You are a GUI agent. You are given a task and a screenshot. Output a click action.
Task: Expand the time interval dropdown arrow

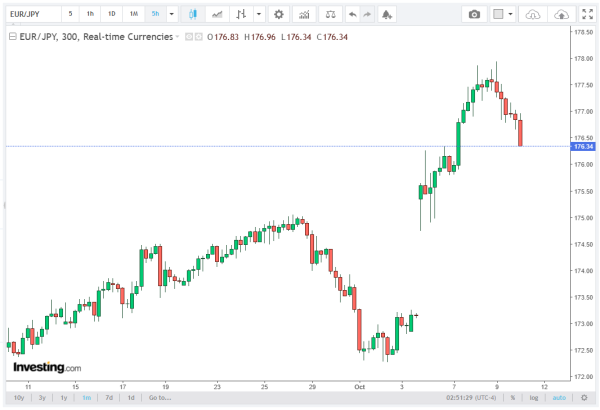pyautogui.click(x=172, y=14)
